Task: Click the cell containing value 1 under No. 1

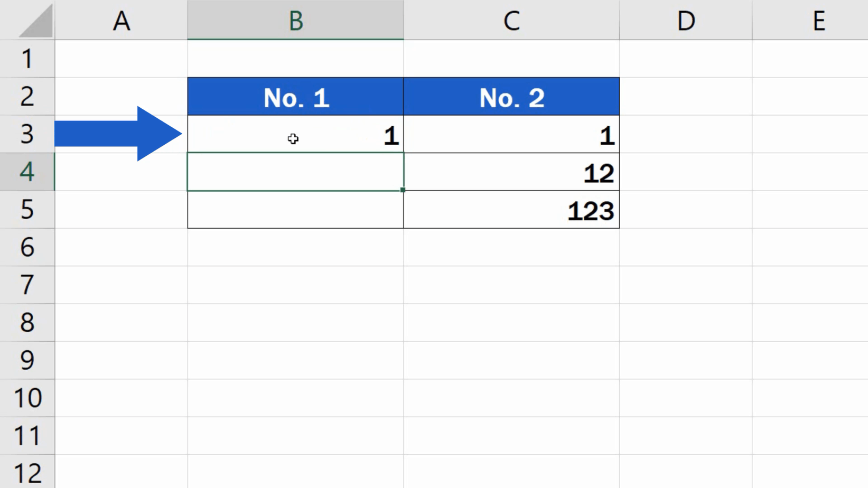Action: (x=343, y=135)
